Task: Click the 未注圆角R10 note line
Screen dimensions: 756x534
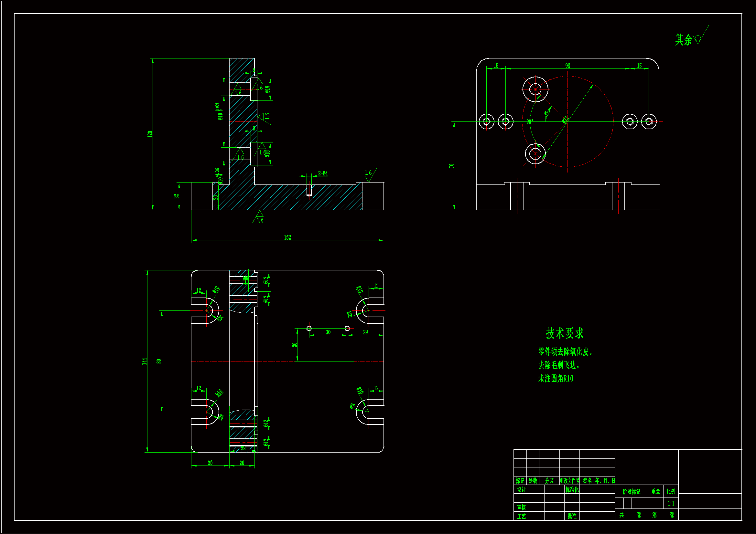Action: click(x=556, y=379)
